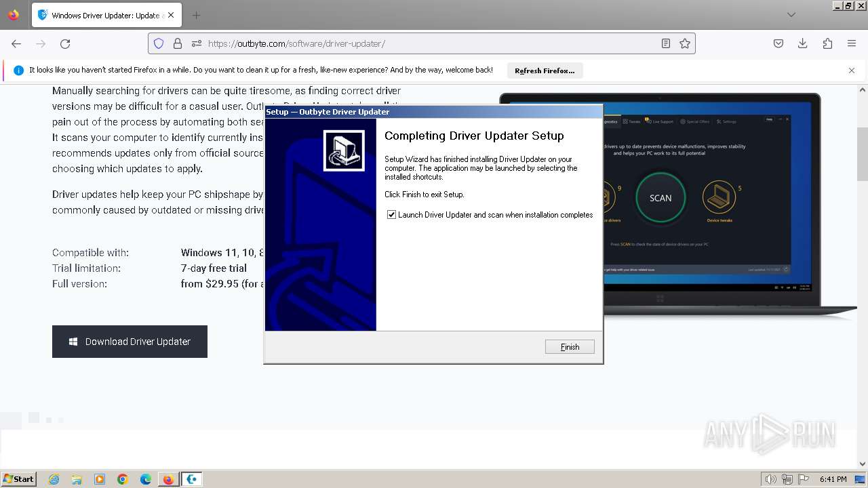Launch Google Chrome from taskbar
Screen dimensions: 868x488
tap(123, 479)
